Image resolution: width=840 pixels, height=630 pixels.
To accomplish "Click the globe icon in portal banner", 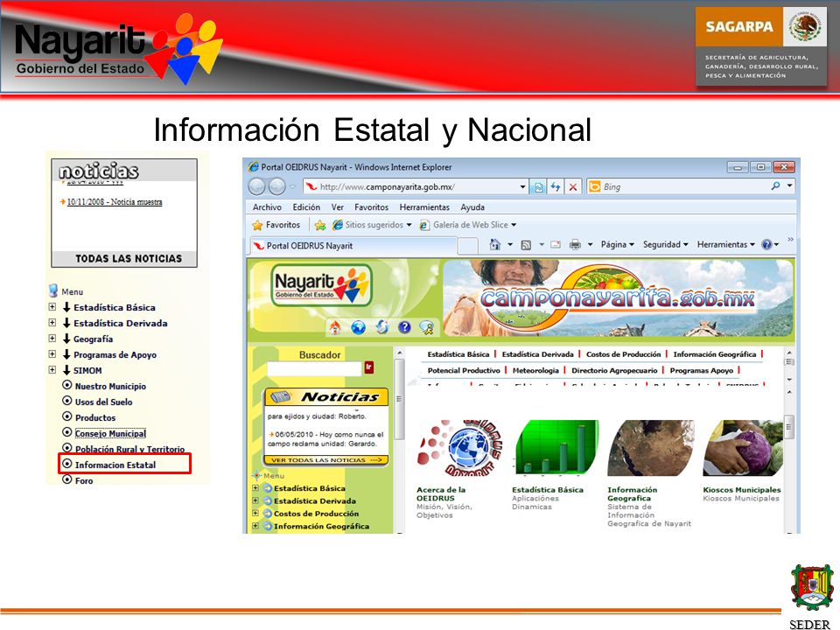I will pos(358,326).
